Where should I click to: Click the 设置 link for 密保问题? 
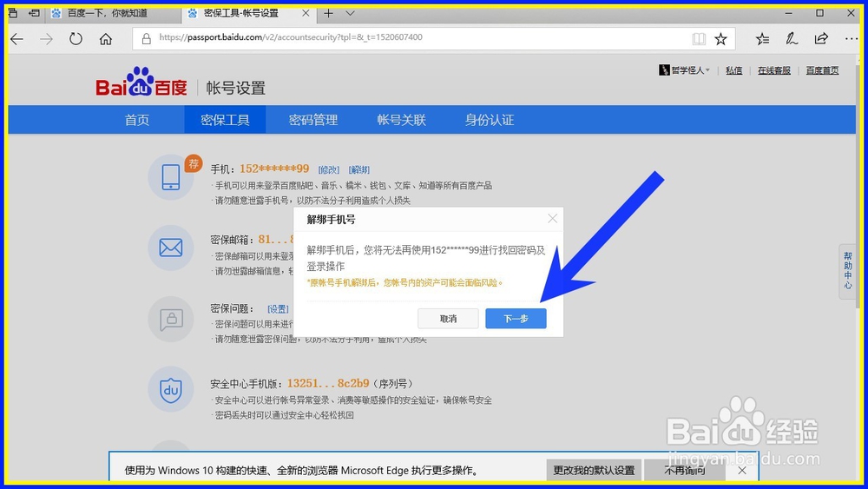(x=278, y=309)
